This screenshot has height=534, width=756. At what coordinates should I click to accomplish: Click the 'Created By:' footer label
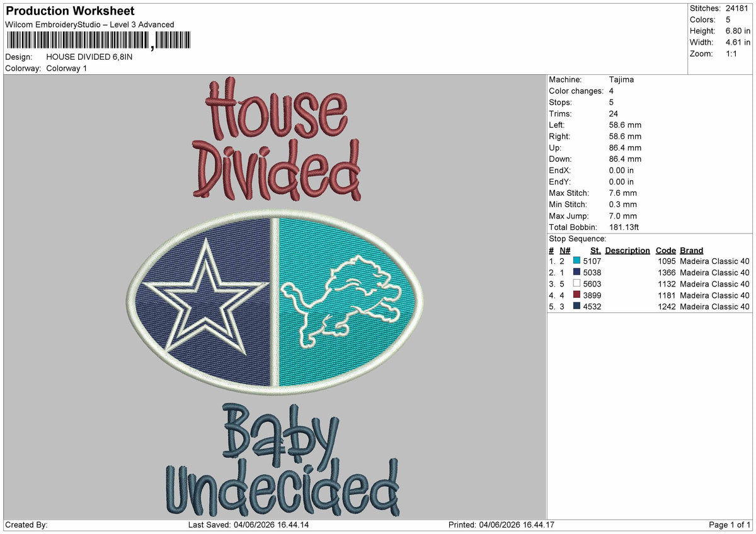tap(26, 525)
